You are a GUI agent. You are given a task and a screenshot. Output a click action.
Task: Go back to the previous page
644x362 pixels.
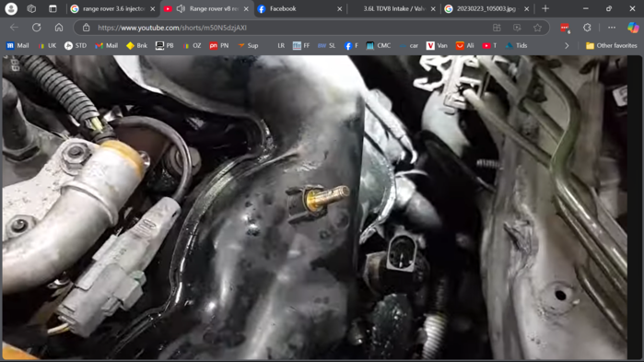coord(14,28)
